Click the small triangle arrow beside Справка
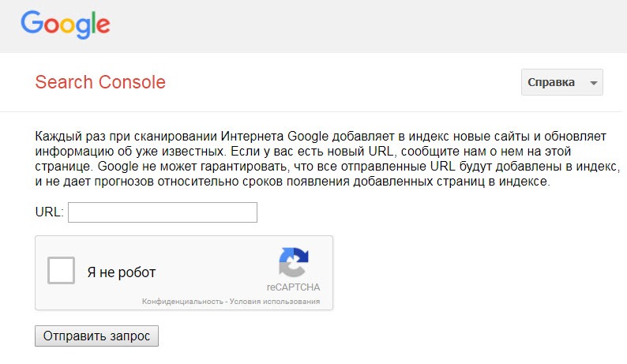Image resolution: width=627 pixels, height=364 pixels. pyautogui.click(x=593, y=83)
